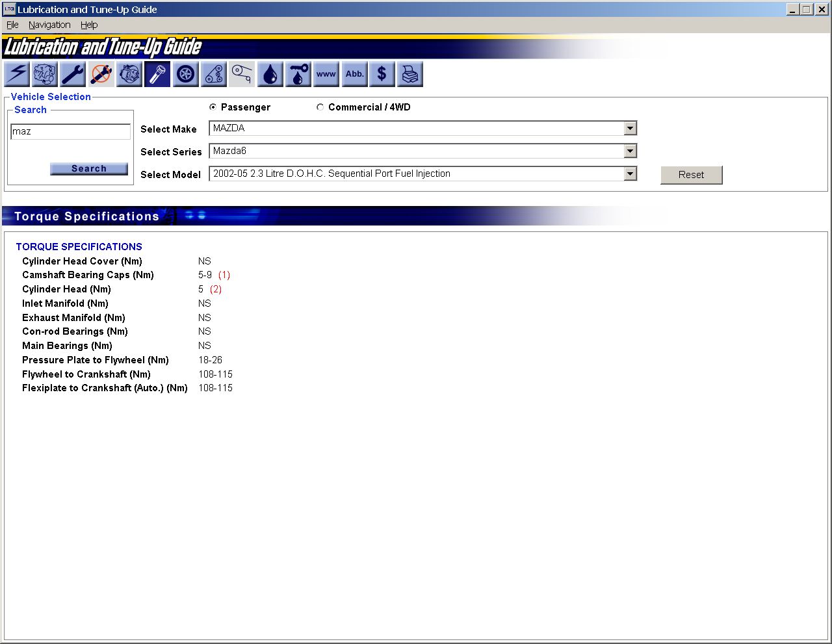The width and height of the screenshot is (832, 644).
Task: Open the oil drop lubrication icon
Action: (270, 74)
